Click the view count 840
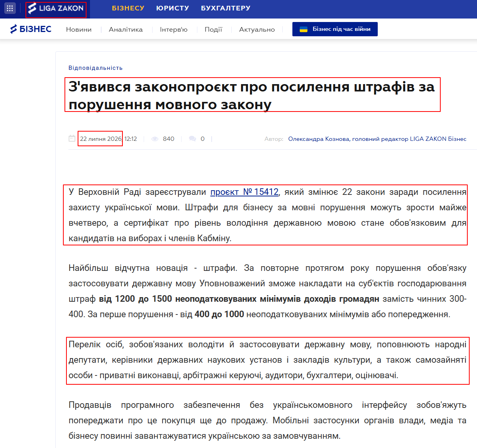This screenshot has height=448, width=477. pyautogui.click(x=168, y=139)
